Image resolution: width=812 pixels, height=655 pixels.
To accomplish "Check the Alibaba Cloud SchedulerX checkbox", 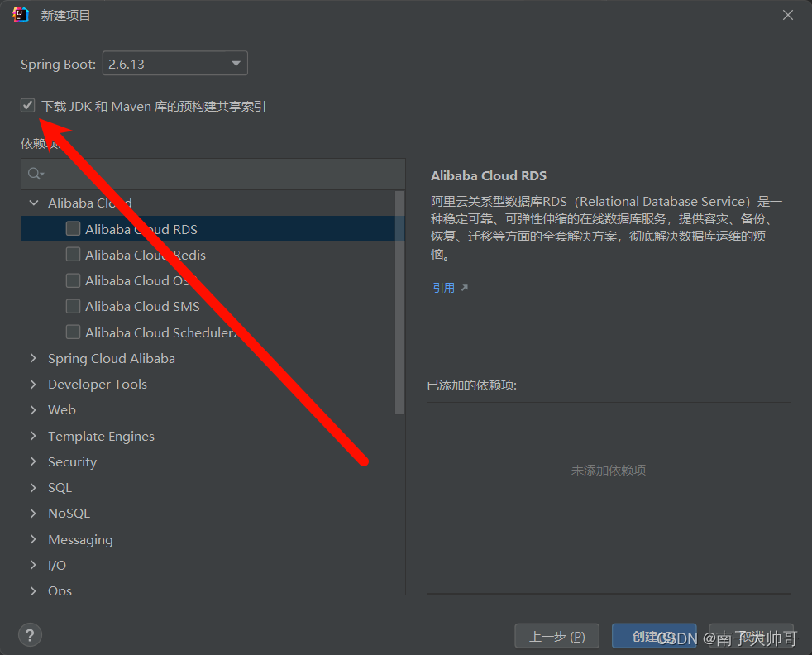I will [x=73, y=332].
